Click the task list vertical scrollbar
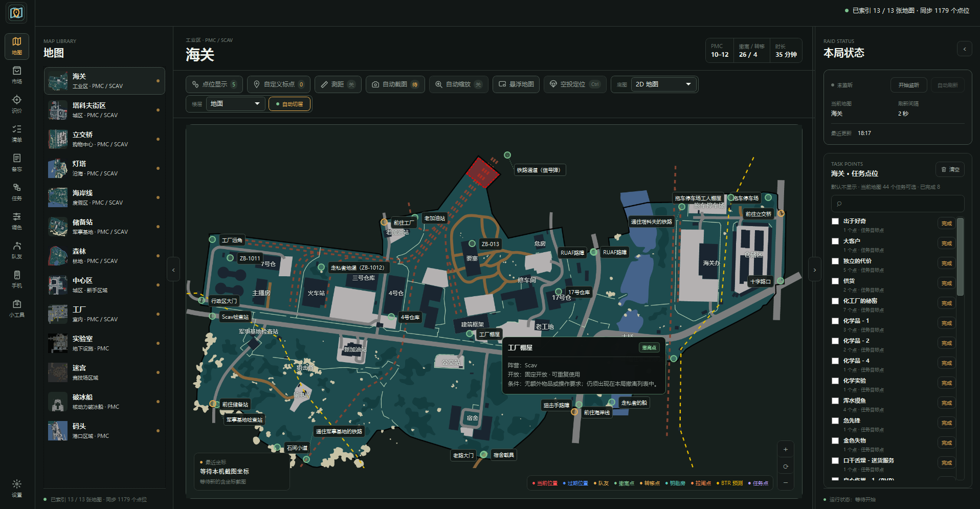Viewport: 980px width, 509px height. pyautogui.click(x=960, y=257)
